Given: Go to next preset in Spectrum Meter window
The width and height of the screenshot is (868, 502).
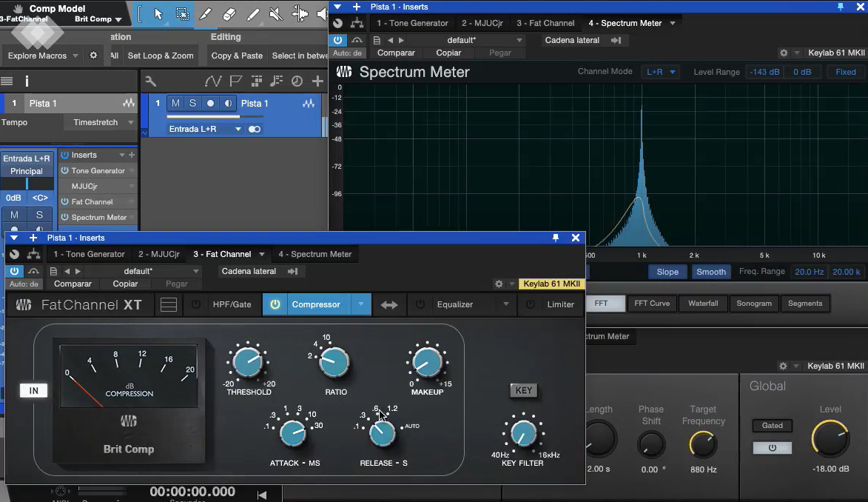Looking at the screenshot, I should click(401, 40).
